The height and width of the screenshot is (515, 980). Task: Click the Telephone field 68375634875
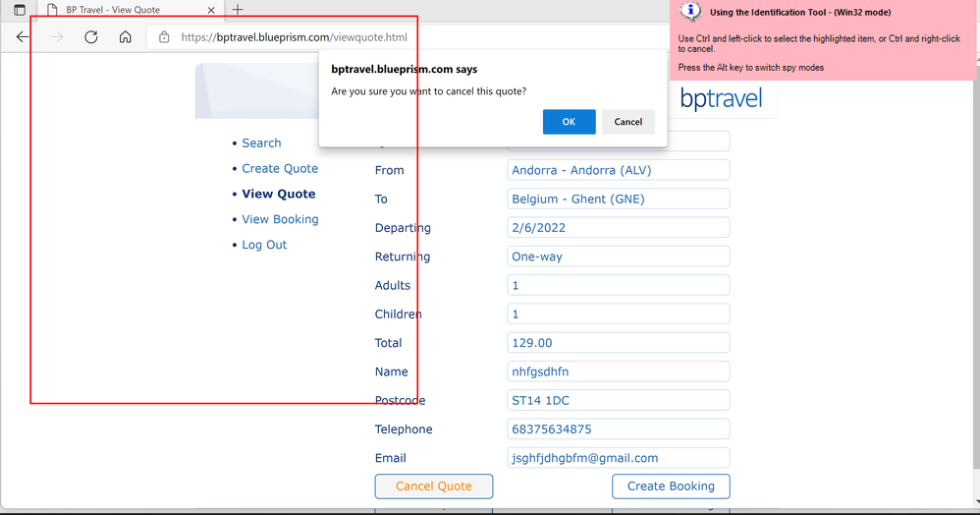pyautogui.click(x=618, y=429)
